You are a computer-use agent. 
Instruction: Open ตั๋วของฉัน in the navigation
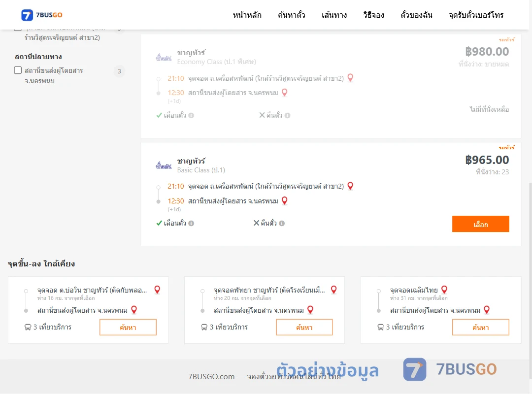point(416,15)
